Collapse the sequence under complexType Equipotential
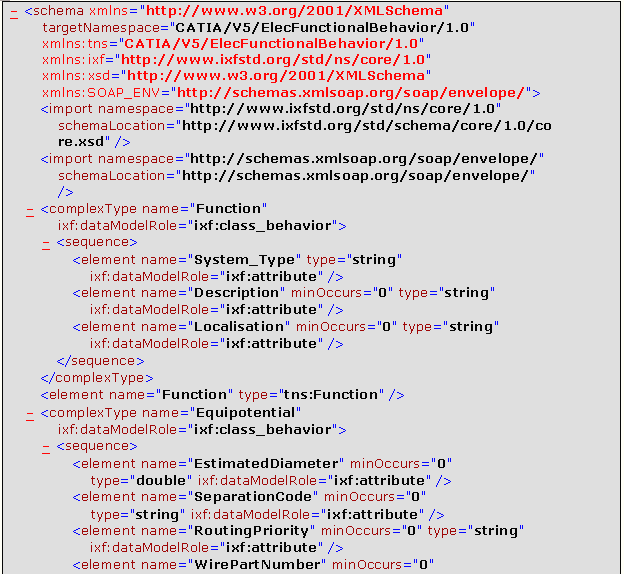Image resolution: width=624 pixels, height=574 pixels. click(46, 450)
